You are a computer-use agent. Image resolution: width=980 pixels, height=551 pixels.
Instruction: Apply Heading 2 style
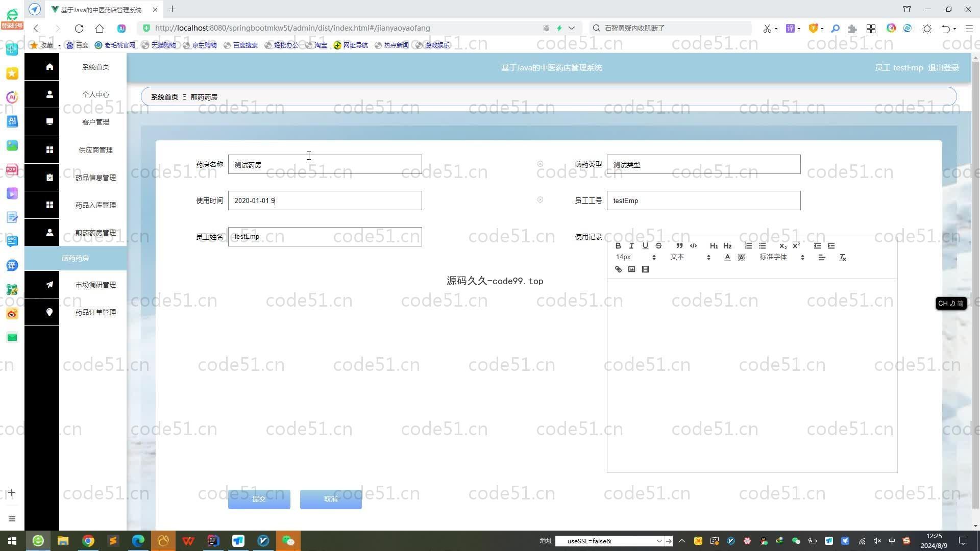tap(727, 246)
